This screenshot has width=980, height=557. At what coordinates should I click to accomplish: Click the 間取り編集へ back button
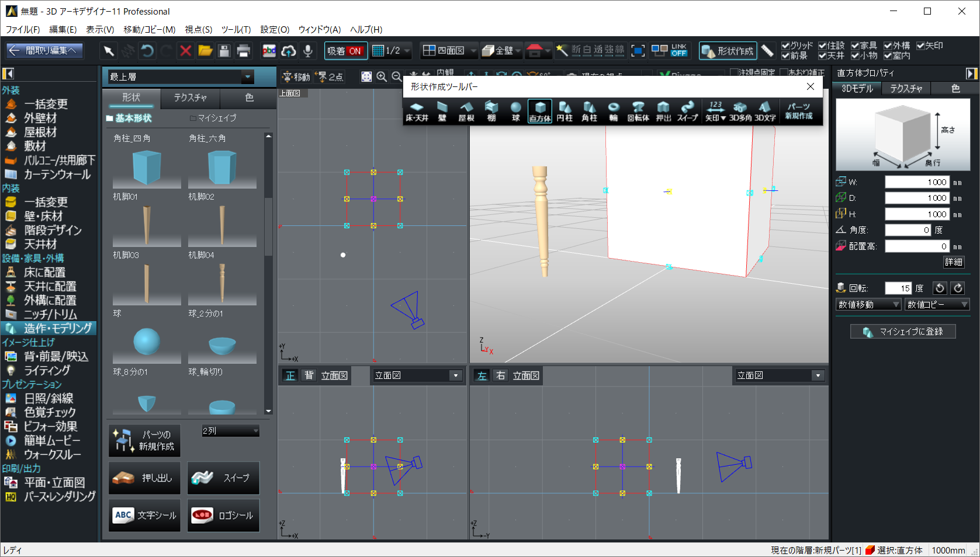click(44, 51)
